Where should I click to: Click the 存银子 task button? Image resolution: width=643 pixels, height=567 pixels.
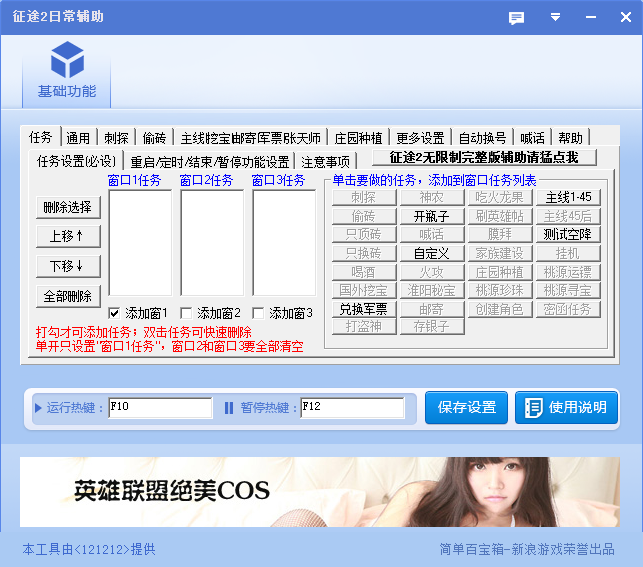pos(432,326)
